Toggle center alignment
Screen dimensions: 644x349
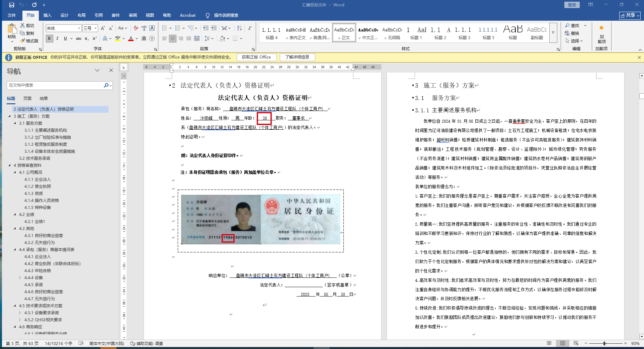[172, 38]
